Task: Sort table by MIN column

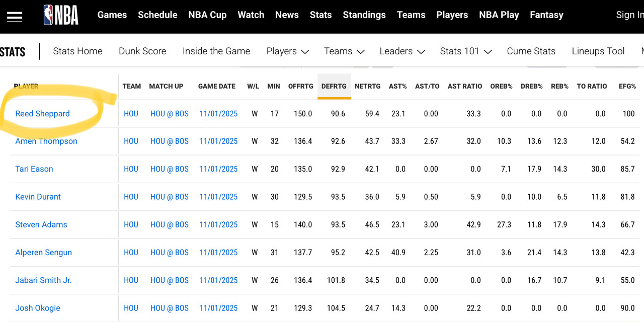Action: tap(274, 87)
